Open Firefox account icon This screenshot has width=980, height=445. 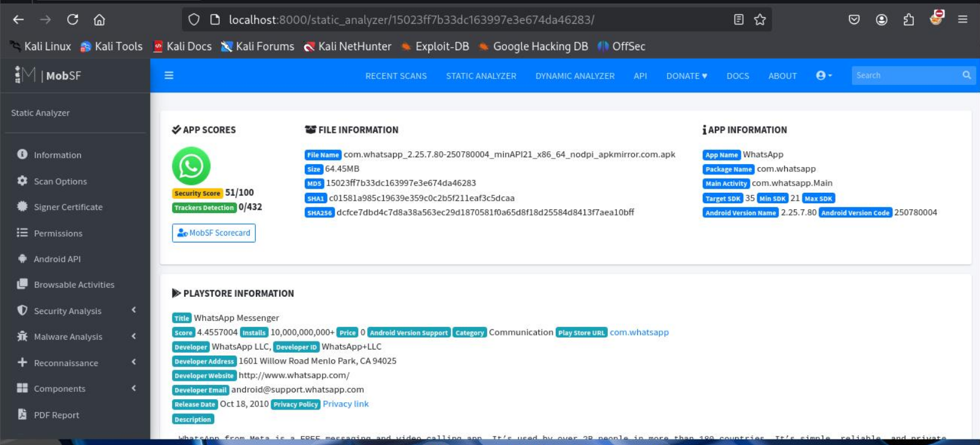(x=881, y=20)
